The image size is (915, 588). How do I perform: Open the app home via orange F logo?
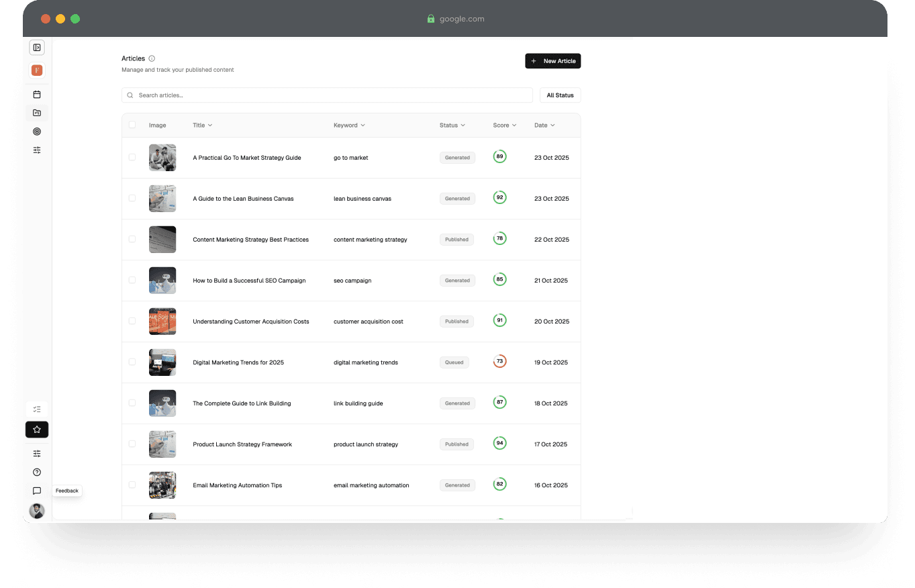(37, 70)
